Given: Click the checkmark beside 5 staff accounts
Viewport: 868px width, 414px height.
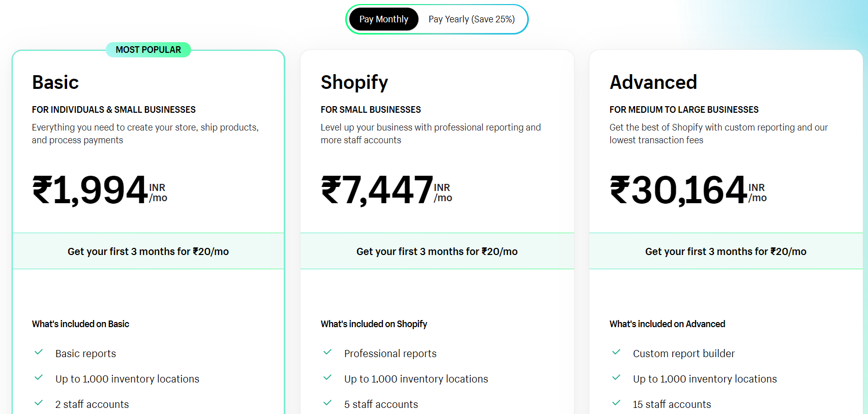Looking at the screenshot, I should pos(328,402).
